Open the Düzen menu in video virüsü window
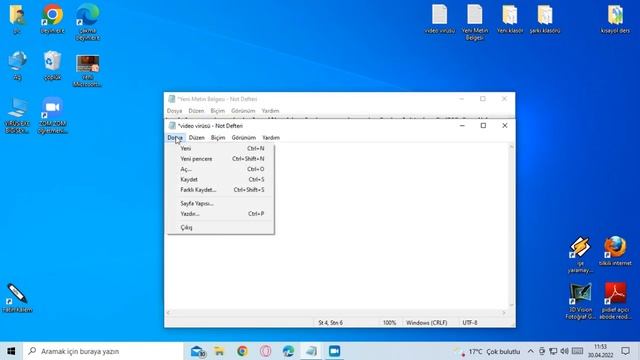Viewport: 640px width, 360px height. (197, 138)
